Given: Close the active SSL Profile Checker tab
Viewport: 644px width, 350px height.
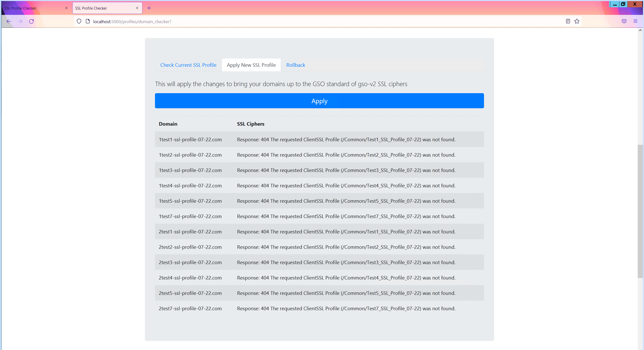Looking at the screenshot, I should [137, 8].
